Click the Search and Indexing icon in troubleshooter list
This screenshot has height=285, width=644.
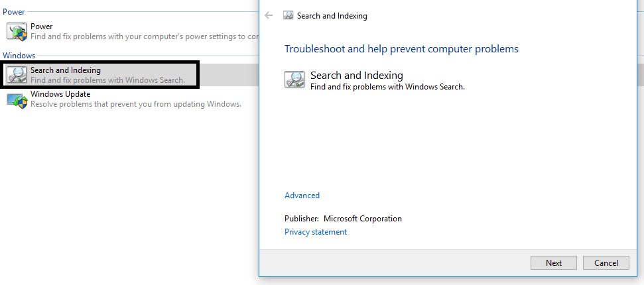[x=16, y=74]
